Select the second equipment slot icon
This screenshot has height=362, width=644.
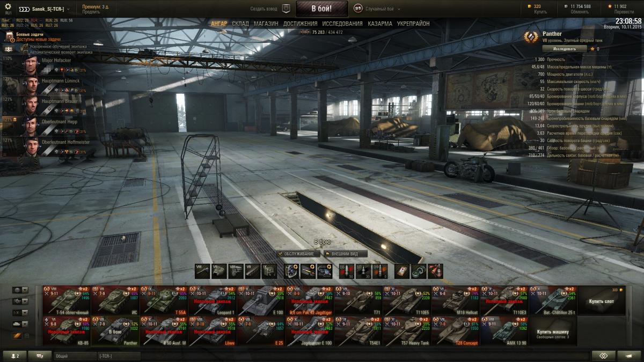click(308, 271)
